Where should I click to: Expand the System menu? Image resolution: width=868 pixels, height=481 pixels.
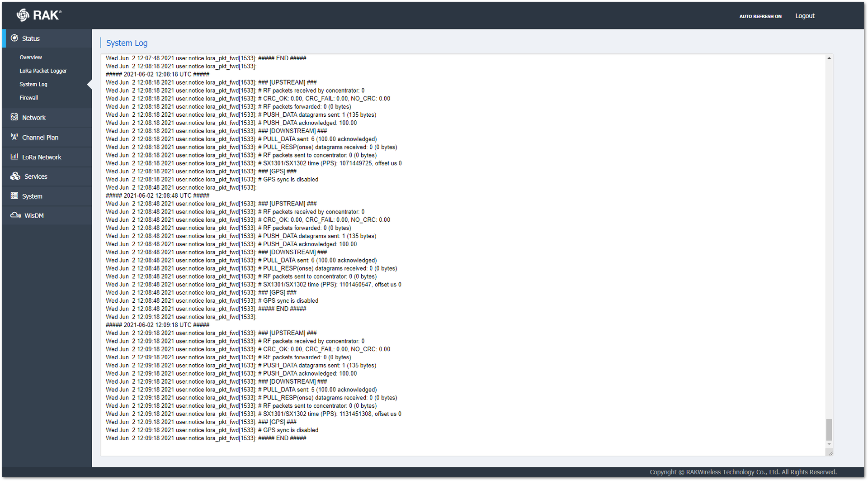[47, 196]
